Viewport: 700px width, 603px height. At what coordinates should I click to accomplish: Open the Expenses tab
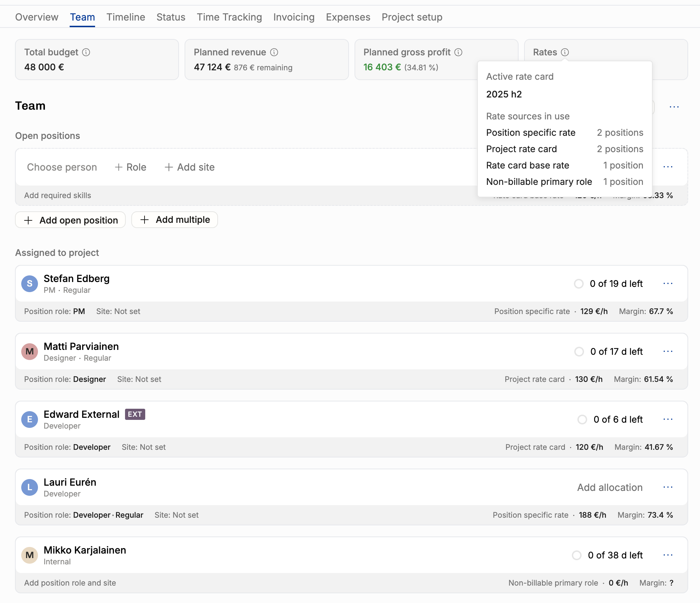pyautogui.click(x=348, y=17)
